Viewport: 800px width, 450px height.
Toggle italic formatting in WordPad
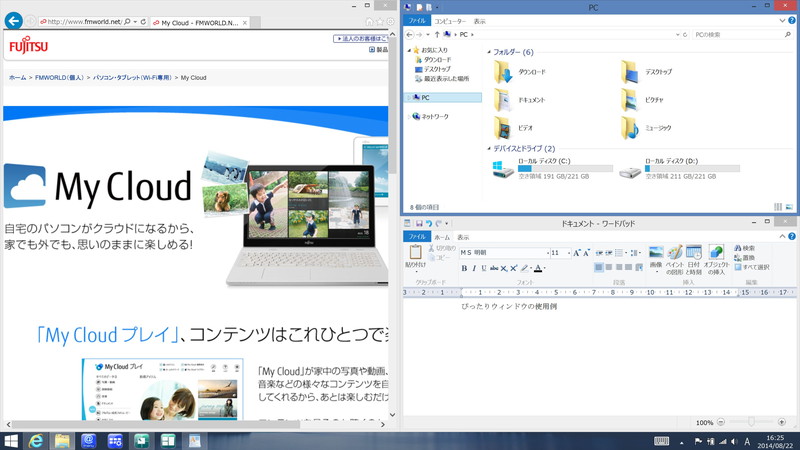tap(474, 268)
